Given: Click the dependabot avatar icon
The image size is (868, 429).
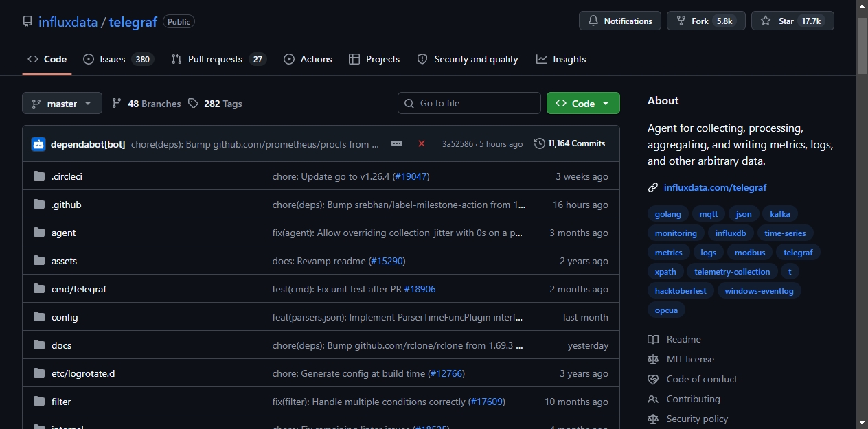Looking at the screenshot, I should click(x=38, y=144).
